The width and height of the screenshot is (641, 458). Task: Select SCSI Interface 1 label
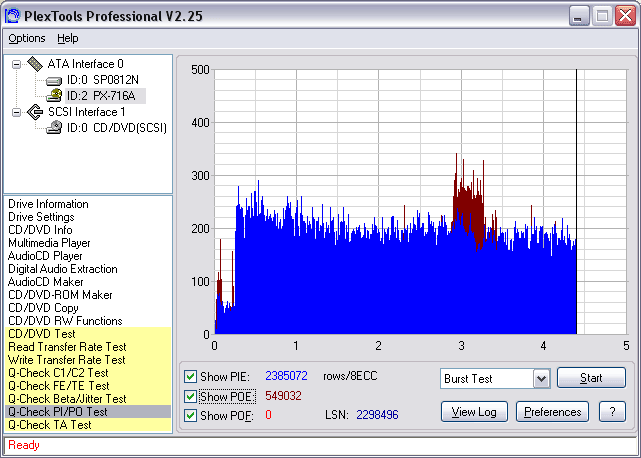[87, 112]
